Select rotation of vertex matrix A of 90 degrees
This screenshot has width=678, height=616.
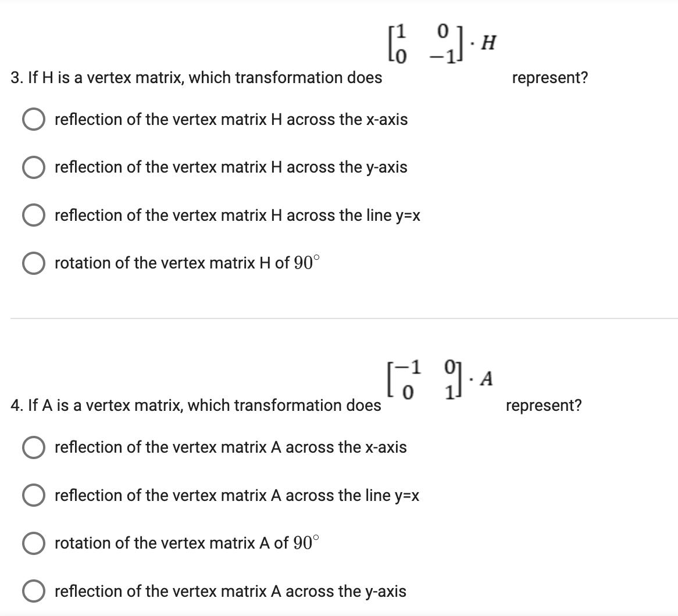(33, 543)
